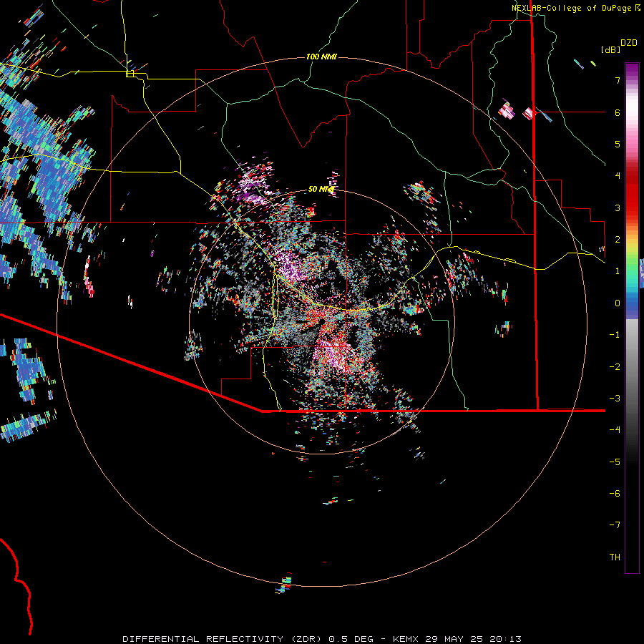
Task: Click the -5 value on the color scale
Action: (615, 462)
